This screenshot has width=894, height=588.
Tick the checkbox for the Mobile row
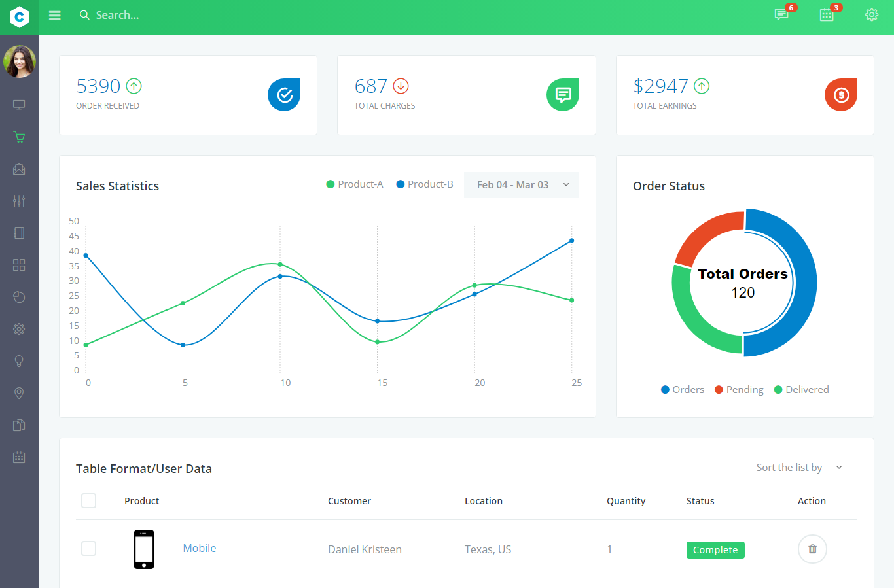click(x=88, y=549)
